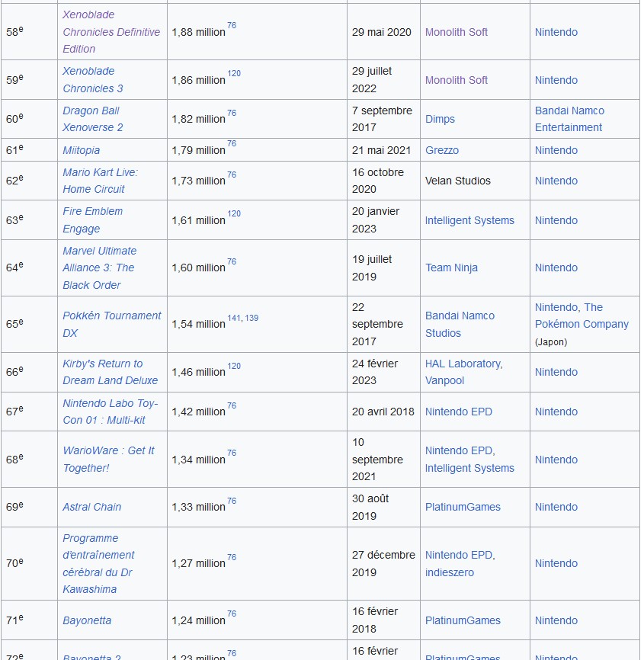
Task: Open Kirby's Return to Dream Land Deluxe link
Action: [x=110, y=372]
